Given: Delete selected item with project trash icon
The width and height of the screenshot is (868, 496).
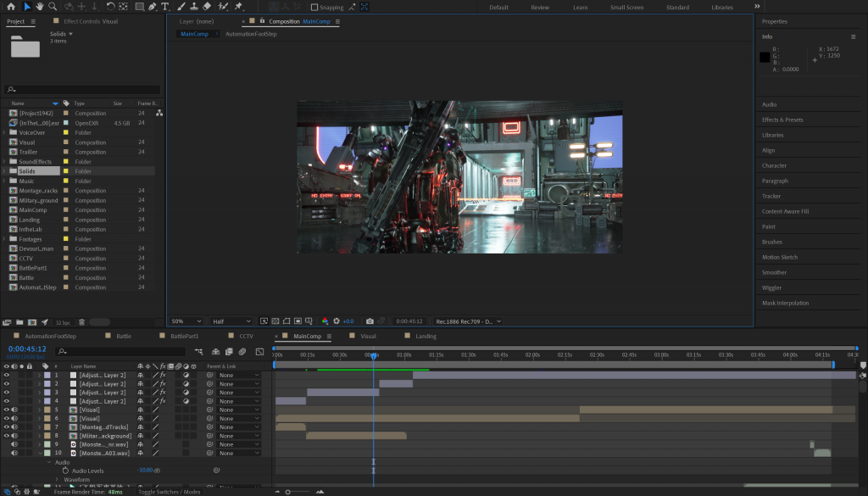Looking at the screenshot, I should tap(81, 322).
